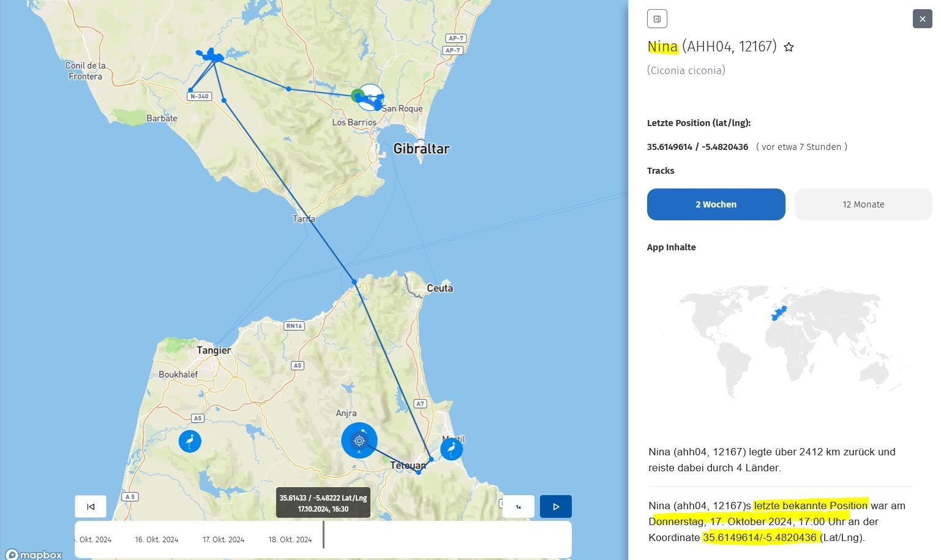The height and width of the screenshot is (560, 941).
Task: Click the stork marker west of Anjra
Action: (x=190, y=441)
